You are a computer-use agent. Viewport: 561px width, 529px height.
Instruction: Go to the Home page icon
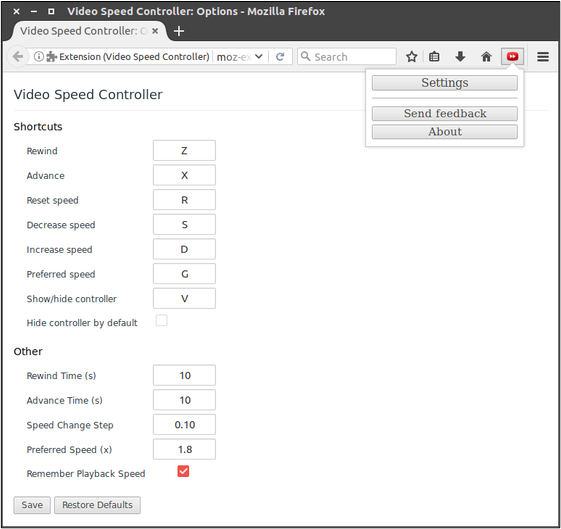[486, 57]
